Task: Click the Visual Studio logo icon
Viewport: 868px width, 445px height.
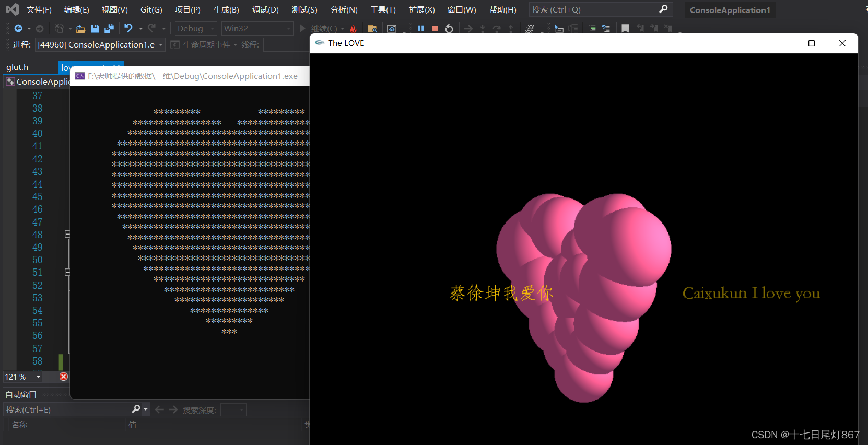Action: [x=13, y=9]
